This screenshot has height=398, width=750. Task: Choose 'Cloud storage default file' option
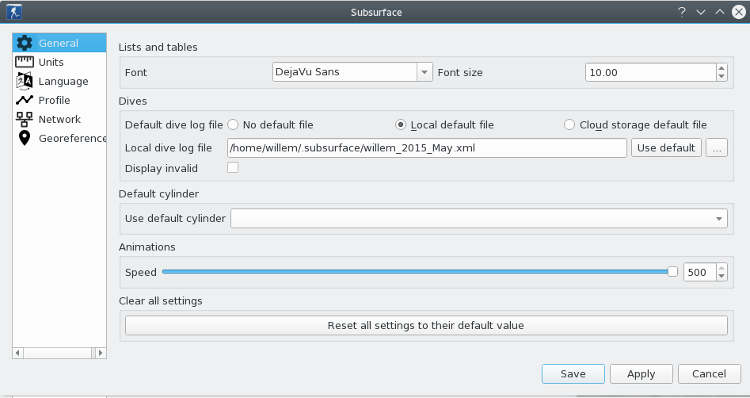[x=569, y=125]
